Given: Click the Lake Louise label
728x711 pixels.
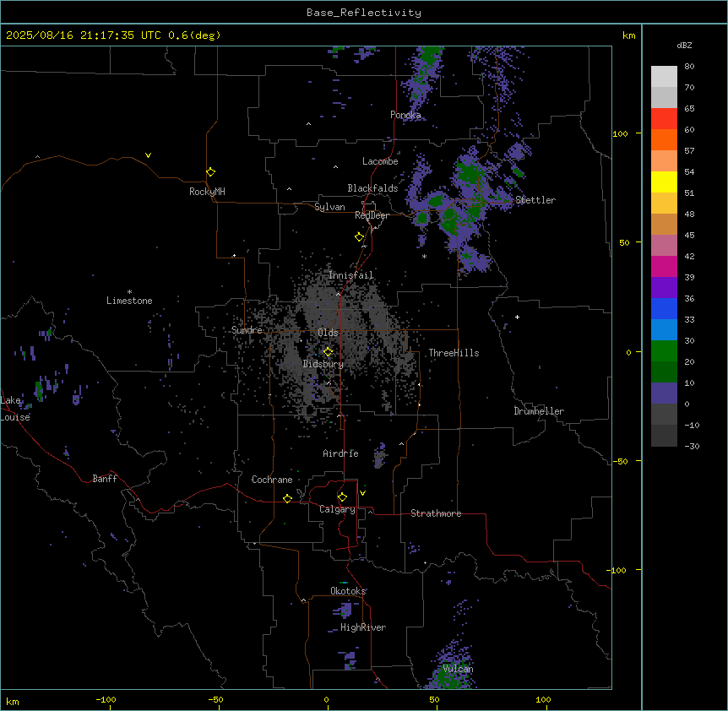Looking at the screenshot, I should point(15,409).
